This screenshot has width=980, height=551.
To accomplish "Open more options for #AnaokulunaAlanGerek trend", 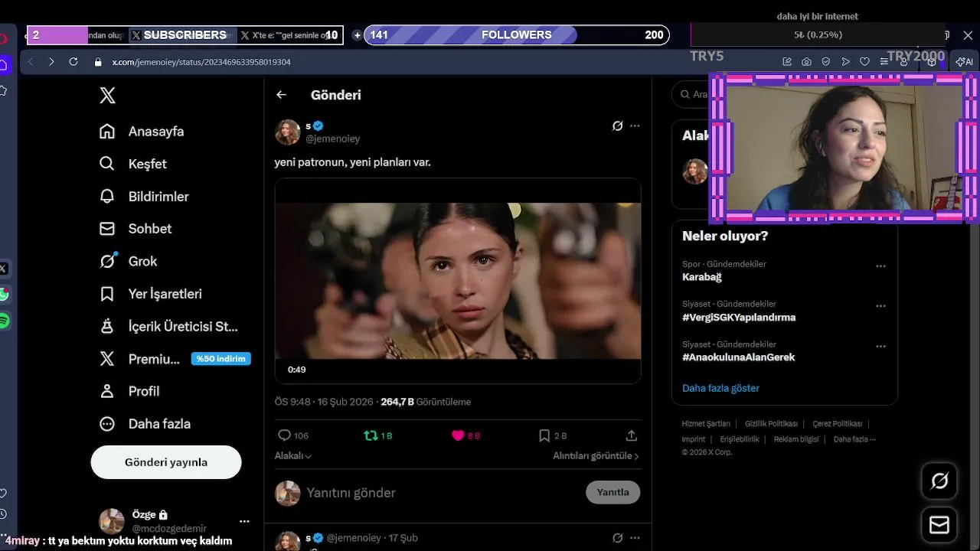I will coord(880,346).
